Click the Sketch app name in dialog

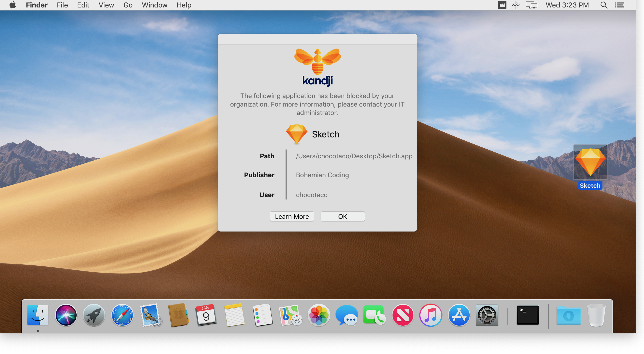coord(326,134)
